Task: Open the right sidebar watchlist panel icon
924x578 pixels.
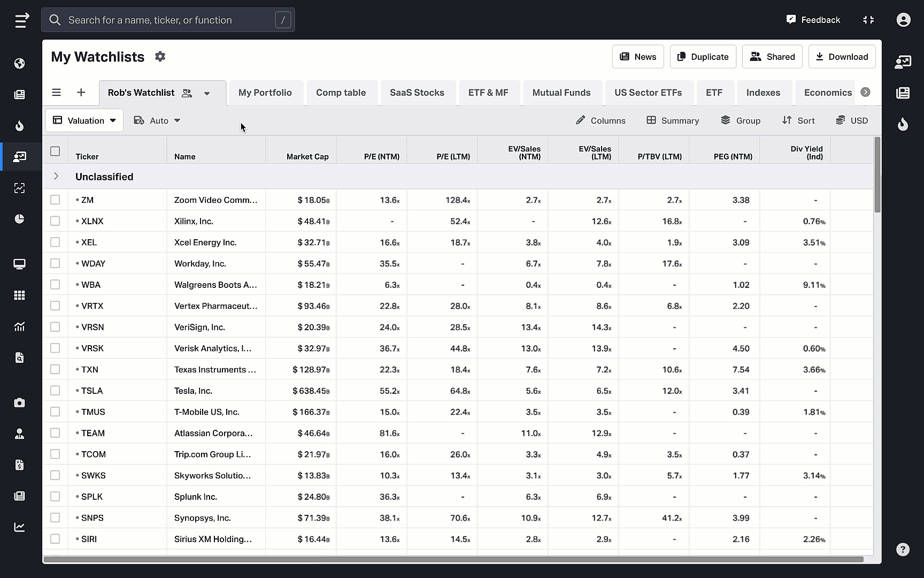Action: coord(903,62)
